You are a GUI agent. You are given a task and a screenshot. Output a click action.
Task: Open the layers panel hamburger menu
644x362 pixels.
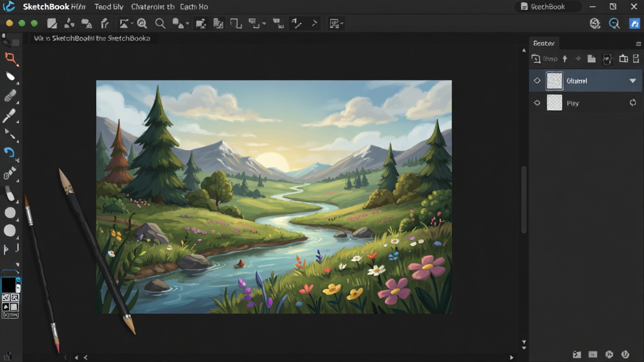pyautogui.click(x=638, y=43)
